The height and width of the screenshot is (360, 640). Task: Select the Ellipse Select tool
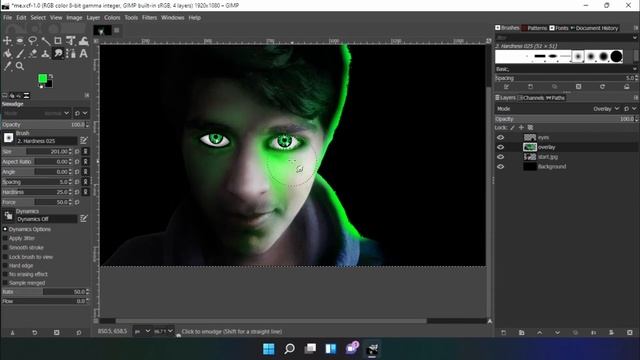[x=20, y=40]
